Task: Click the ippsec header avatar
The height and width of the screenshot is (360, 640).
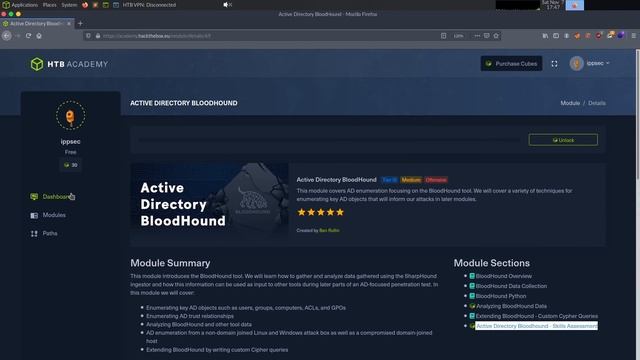Action: tap(576, 63)
